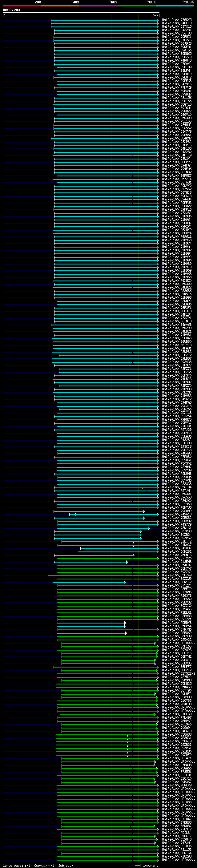Click hit label UniRef100_Q9SAN9
This screenshot has width=197, height=868.
point(177,511)
